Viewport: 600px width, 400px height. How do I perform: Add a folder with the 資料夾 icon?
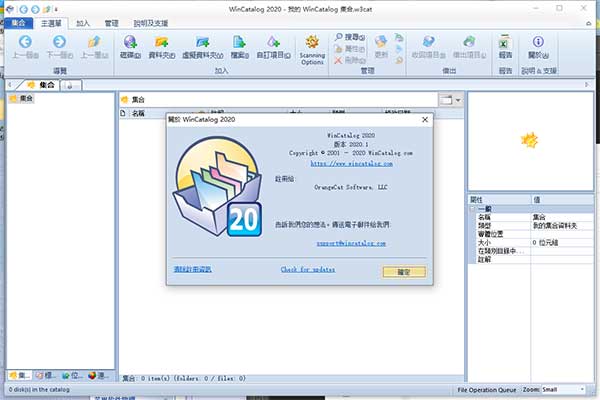(x=161, y=41)
